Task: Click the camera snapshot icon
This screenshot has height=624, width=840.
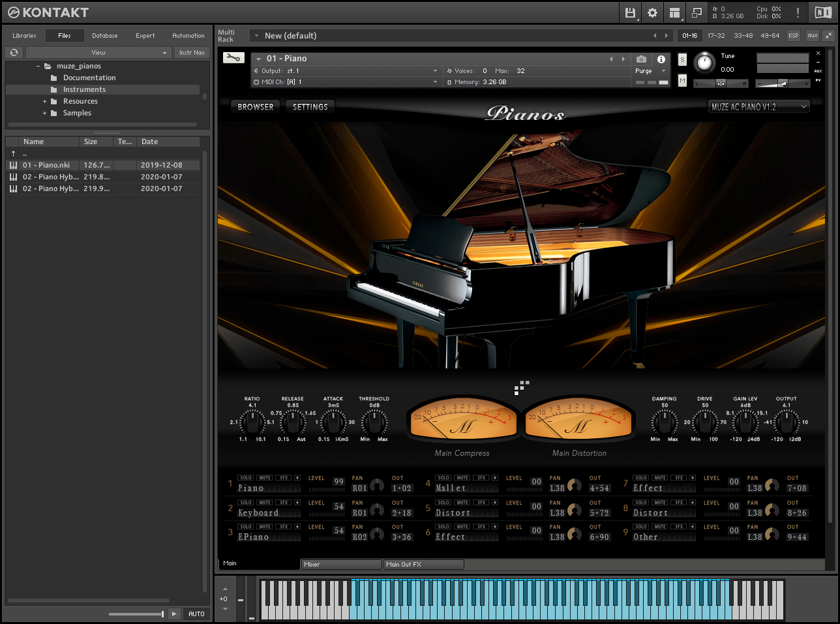Action: (642, 59)
